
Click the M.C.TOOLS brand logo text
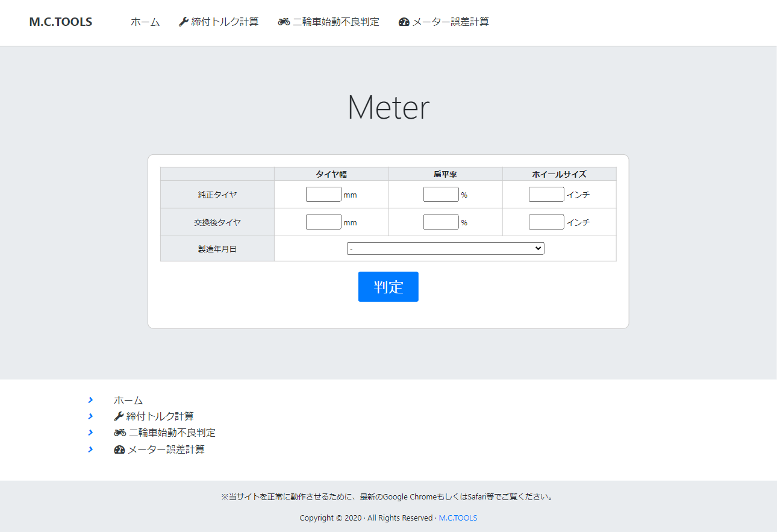click(x=61, y=22)
